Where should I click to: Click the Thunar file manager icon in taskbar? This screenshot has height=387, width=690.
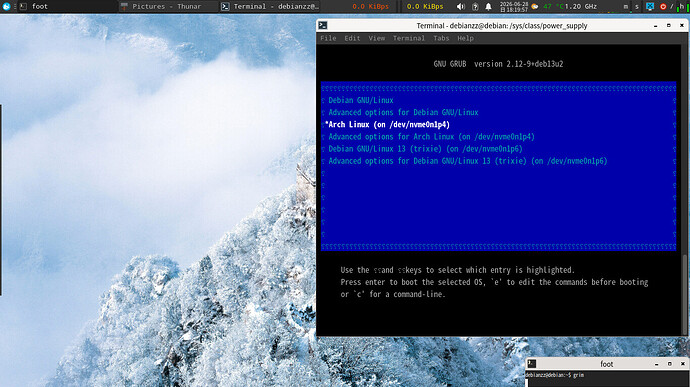pyautogui.click(x=125, y=6)
